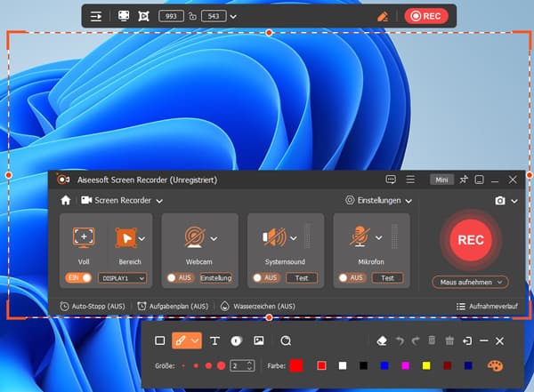Edit the width field showing 993
Viewport: 534px width, 392px height.
171,16
